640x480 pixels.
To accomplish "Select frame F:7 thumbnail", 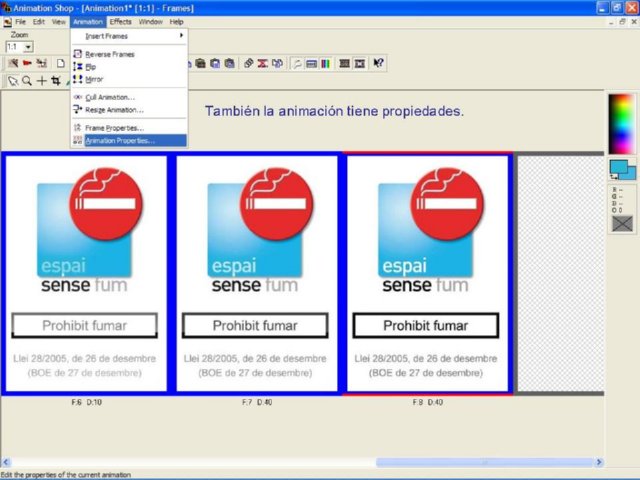I will coord(256,273).
